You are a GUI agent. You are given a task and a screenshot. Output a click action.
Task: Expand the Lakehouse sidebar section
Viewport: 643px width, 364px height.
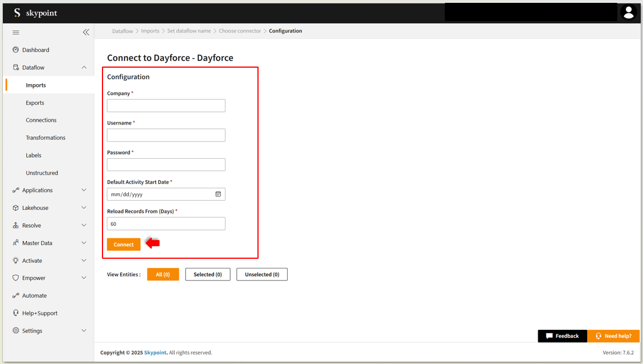click(84, 208)
